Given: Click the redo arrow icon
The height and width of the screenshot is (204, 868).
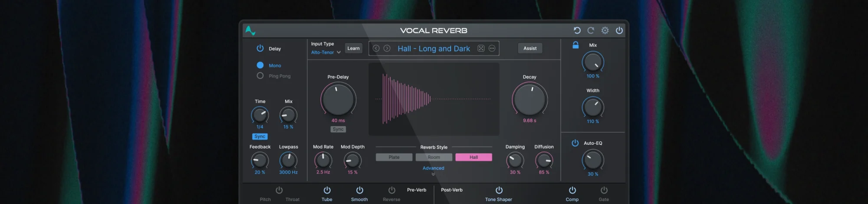Looking at the screenshot, I should point(591,30).
